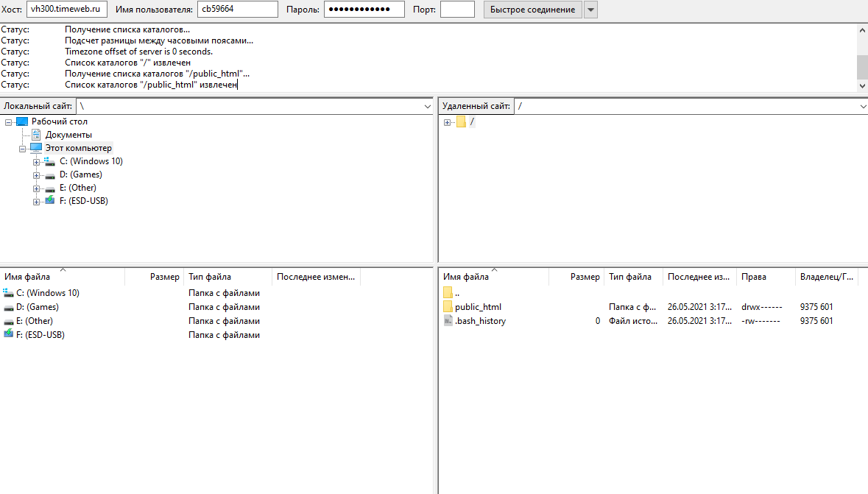Sort remote files by Последнее из... column
868x494 pixels.
pyautogui.click(x=699, y=277)
